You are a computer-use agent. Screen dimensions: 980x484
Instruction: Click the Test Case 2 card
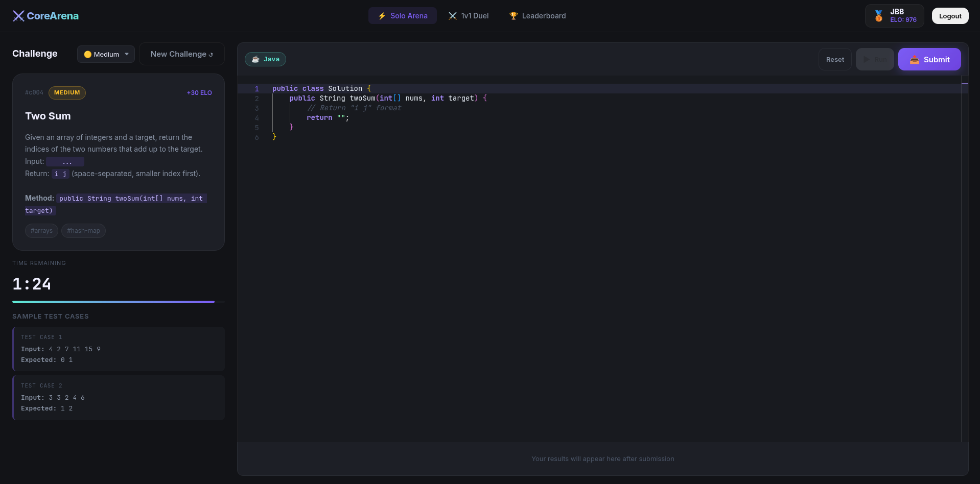click(x=119, y=397)
